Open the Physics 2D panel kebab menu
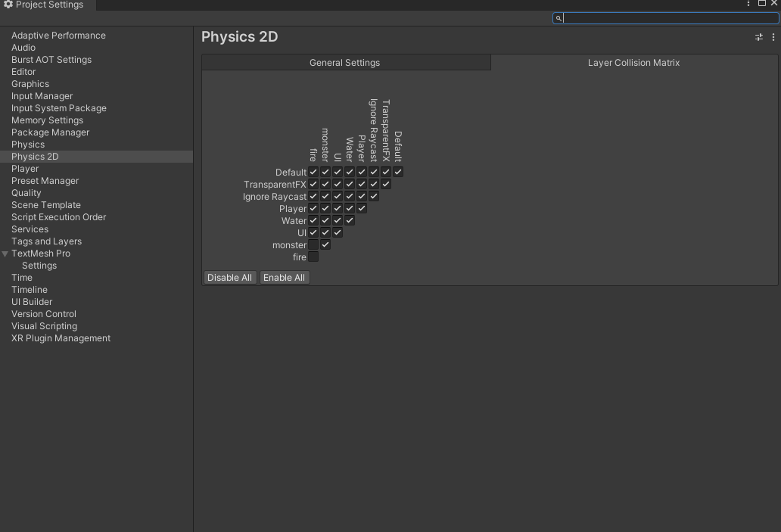Viewport: 781px width, 532px height. coord(773,37)
